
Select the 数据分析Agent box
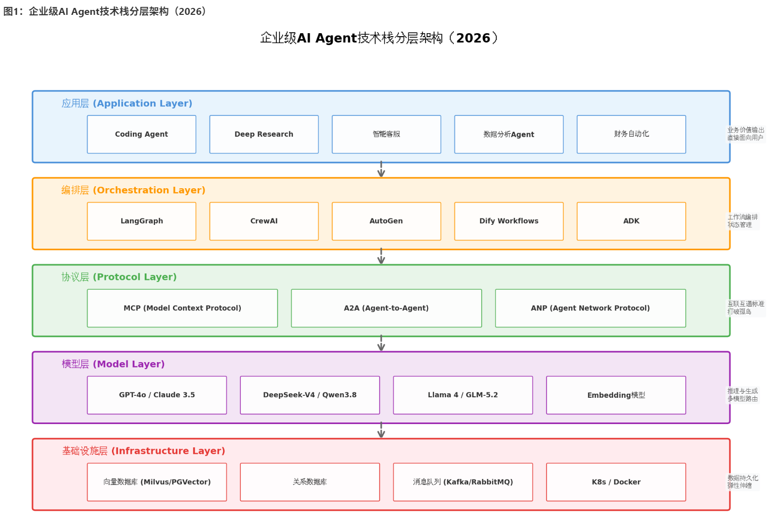[509, 134]
